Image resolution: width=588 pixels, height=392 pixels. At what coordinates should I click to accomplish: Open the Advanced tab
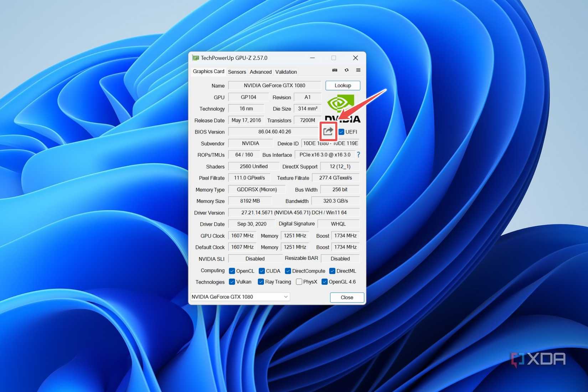[x=261, y=72]
